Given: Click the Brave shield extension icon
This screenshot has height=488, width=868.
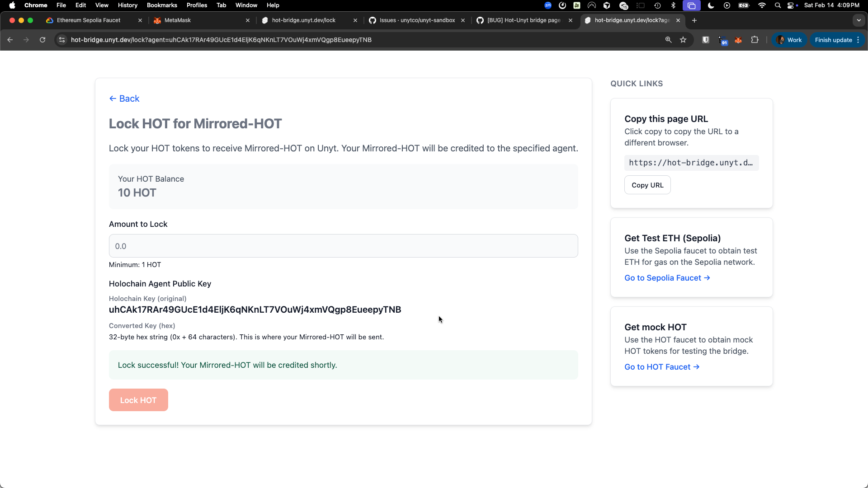Looking at the screenshot, I should click(x=705, y=40).
